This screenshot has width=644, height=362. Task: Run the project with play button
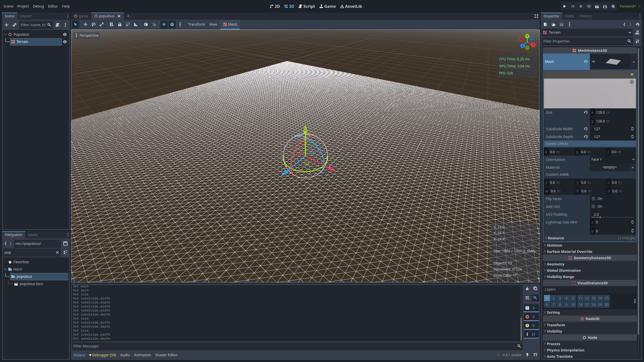coord(565,6)
